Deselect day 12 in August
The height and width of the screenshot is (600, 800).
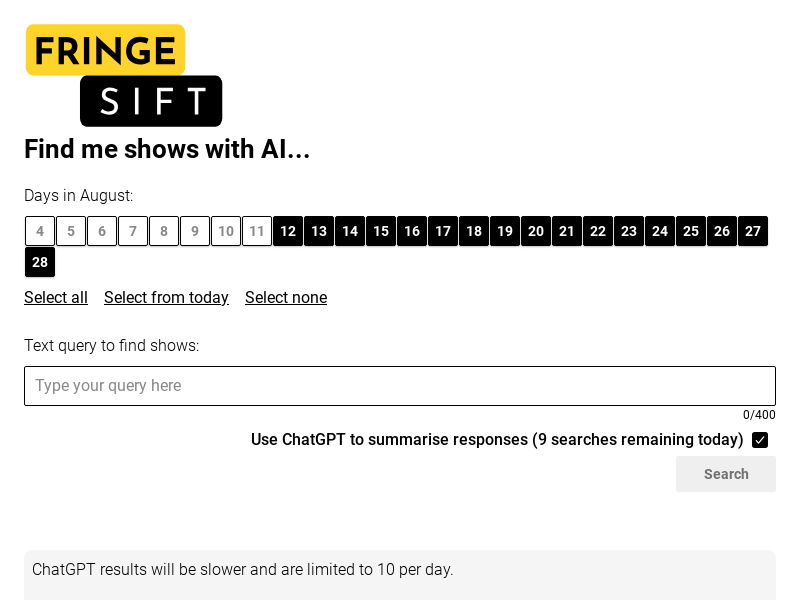[x=288, y=231]
